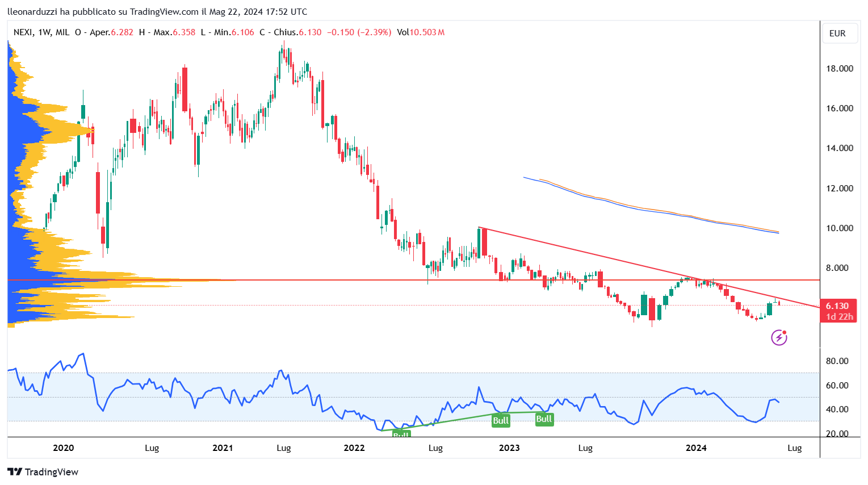Click the close value 6.130 in the legend
The height and width of the screenshot is (485, 868).
pyautogui.click(x=310, y=32)
